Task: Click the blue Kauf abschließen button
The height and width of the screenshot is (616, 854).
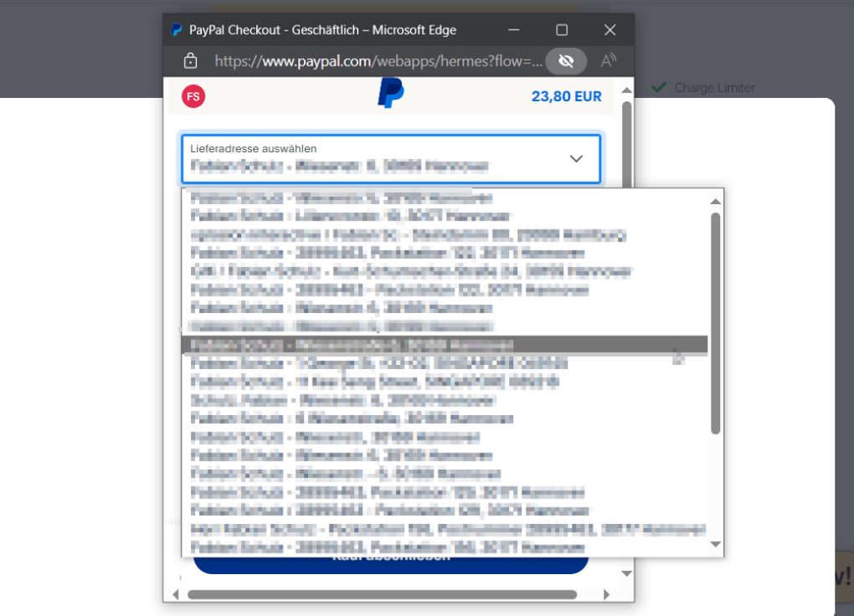Action: [391, 565]
